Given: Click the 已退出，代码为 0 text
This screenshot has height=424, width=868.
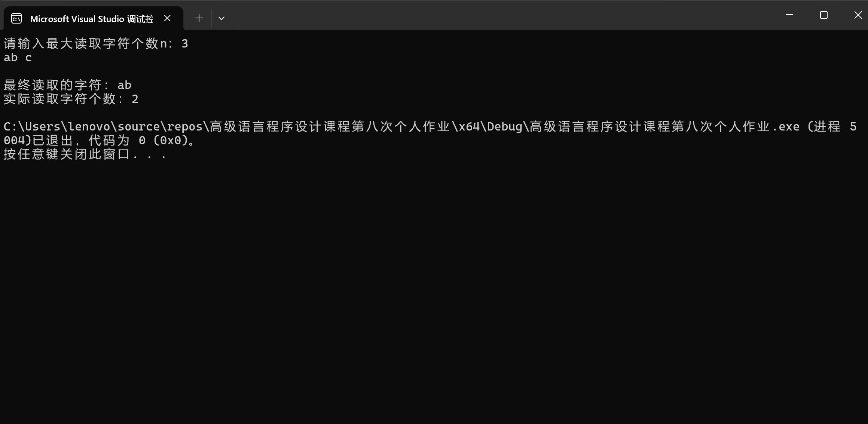Looking at the screenshot, I should [89, 141].
